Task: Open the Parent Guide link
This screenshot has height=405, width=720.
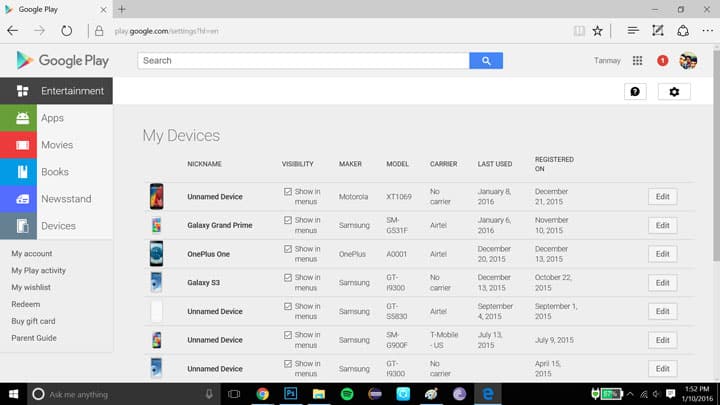Action: click(34, 338)
